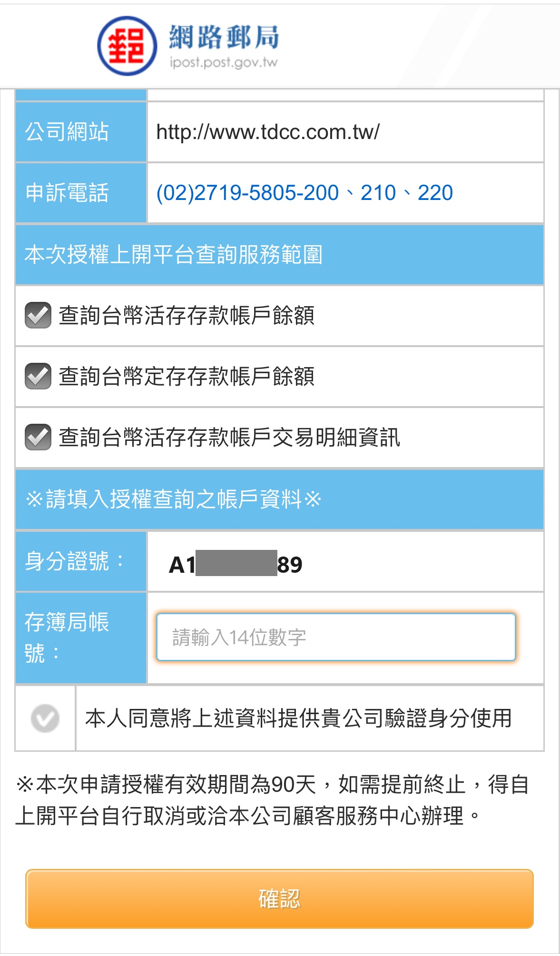The image size is (560, 956).
Task: Click the 申訴電話 label cell
Action: [x=81, y=193]
